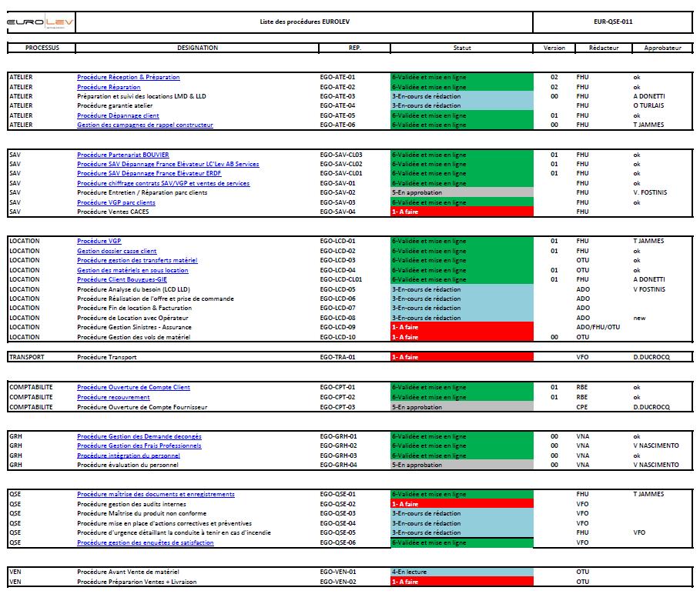The height and width of the screenshot is (594, 700).
Task: Open Procédure Ouverture de Compte Client
Action: click(x=133, y=387)
